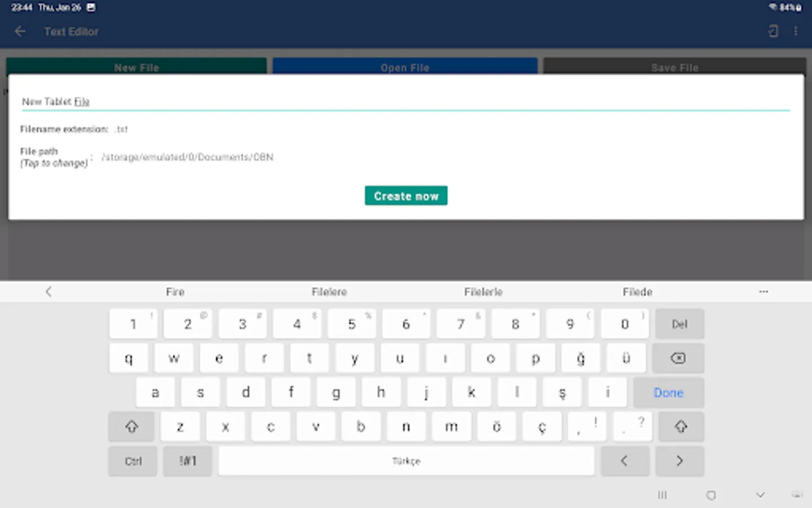Screen dimensions: 812x508
Task: Tap the document icon in the header
Action: (773, 32)
